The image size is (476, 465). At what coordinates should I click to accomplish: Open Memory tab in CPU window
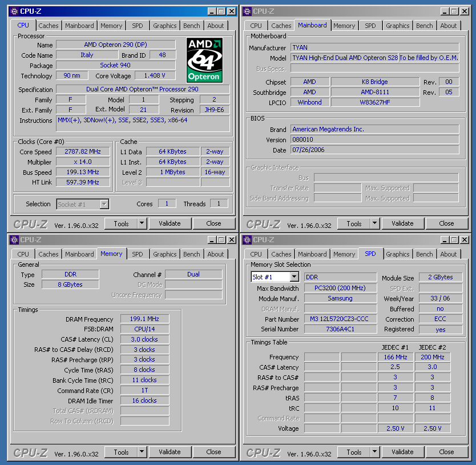[111, 26]
